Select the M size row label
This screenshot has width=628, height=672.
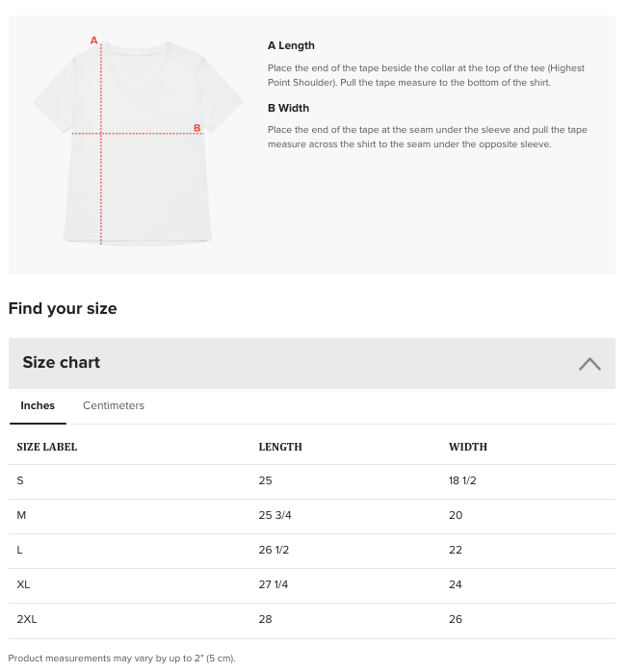coord(21,515)
